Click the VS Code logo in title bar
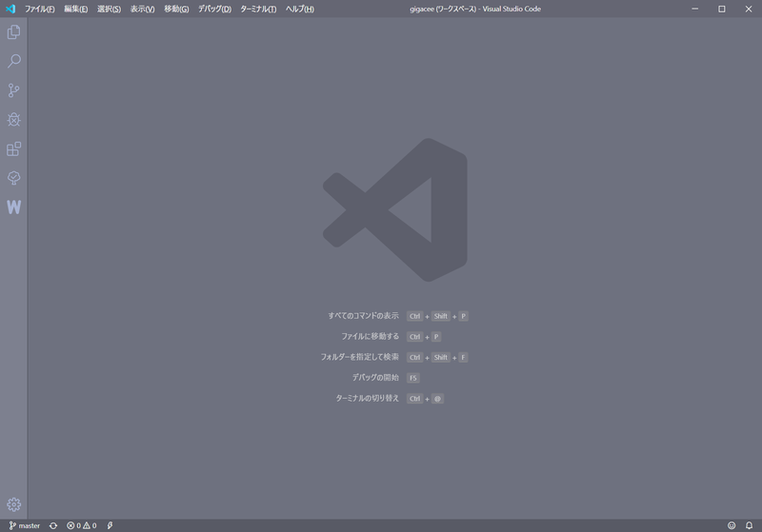762x532 pixels. pos(10,9)
